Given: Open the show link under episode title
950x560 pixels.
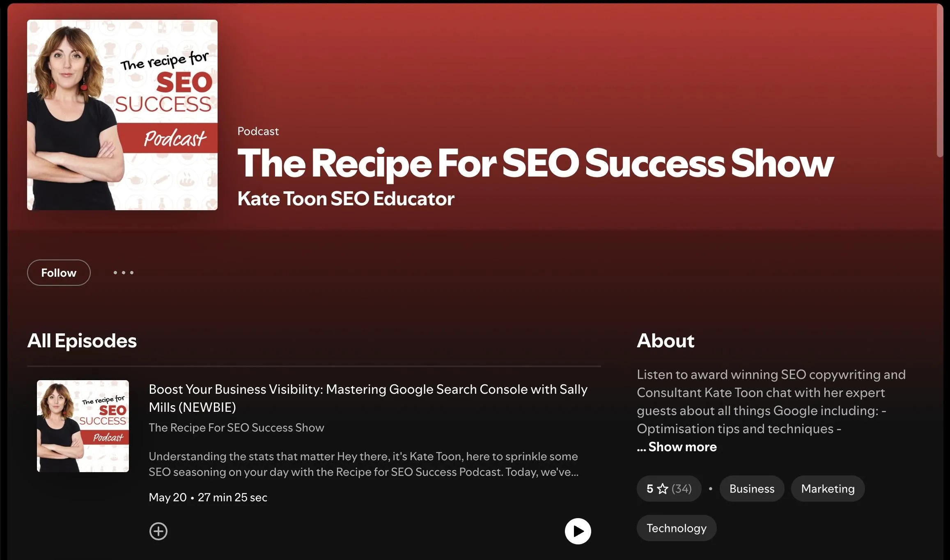Looking at the screenshot, I should point(236,427).
